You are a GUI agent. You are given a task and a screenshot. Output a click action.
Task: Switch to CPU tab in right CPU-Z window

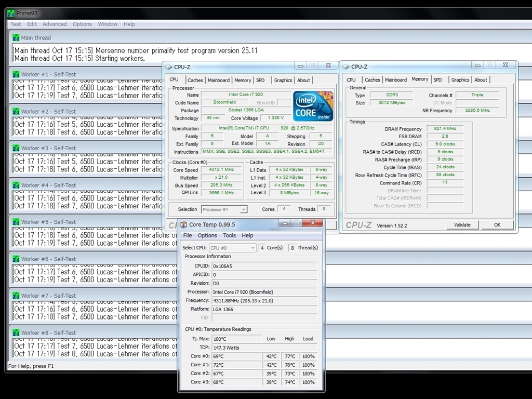pos(351,80)
